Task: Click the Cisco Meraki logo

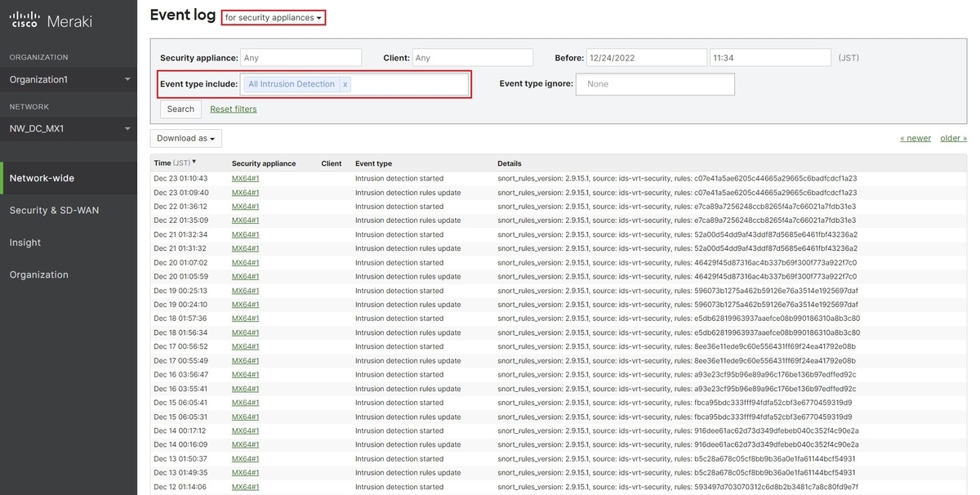Action: (53, 20)
